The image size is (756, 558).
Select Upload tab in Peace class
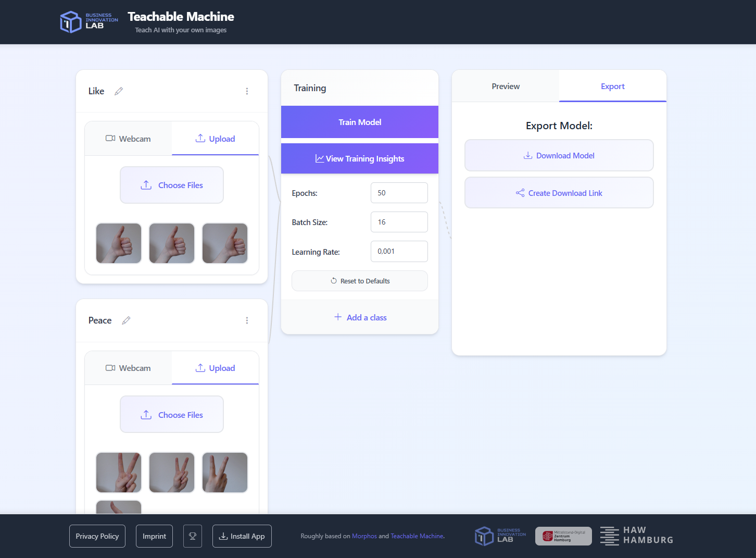pos(215,368)
